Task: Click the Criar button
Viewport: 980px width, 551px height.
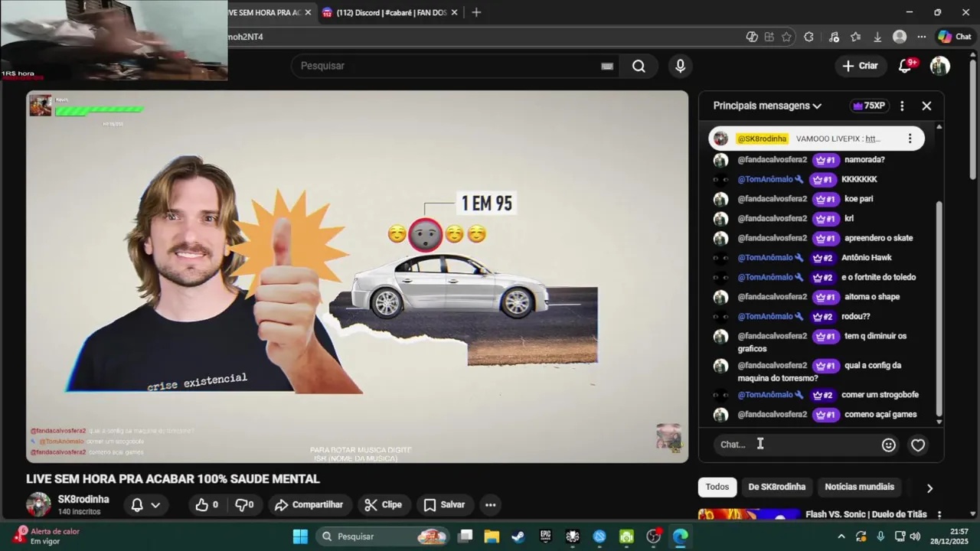Action: point(860,66)
